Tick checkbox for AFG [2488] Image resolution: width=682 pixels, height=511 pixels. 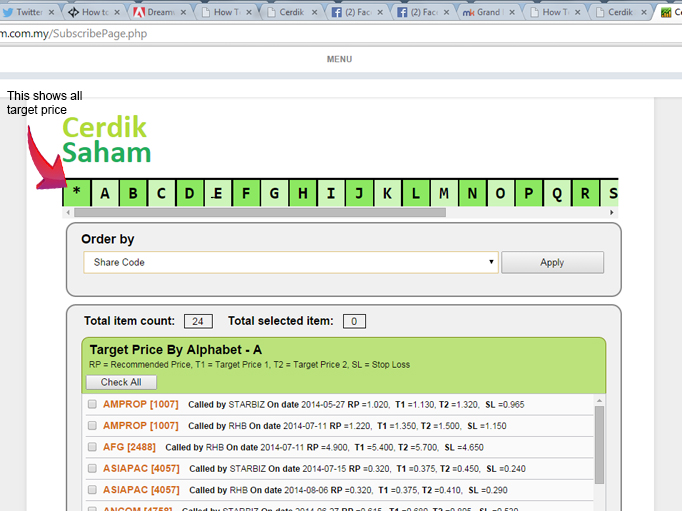click(x=93, y=447)
